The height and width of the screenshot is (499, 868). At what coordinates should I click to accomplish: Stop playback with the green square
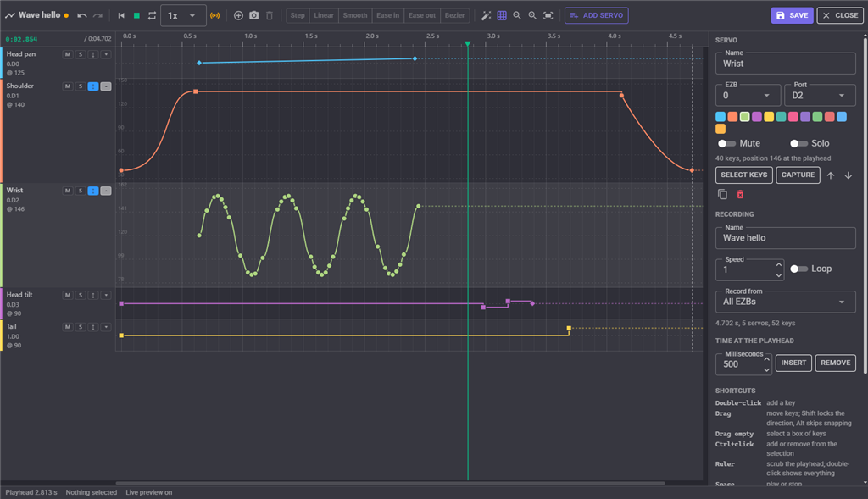[x=136, y=15]
